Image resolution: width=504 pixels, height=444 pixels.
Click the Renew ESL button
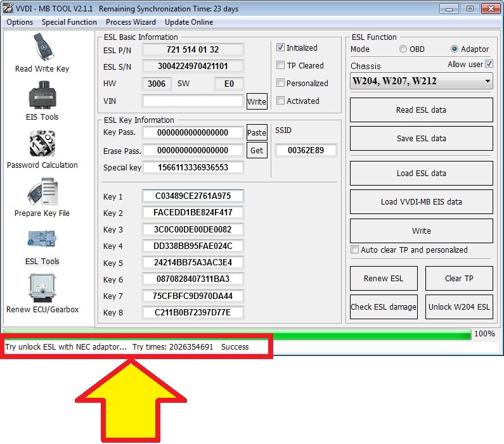[384, 278]
